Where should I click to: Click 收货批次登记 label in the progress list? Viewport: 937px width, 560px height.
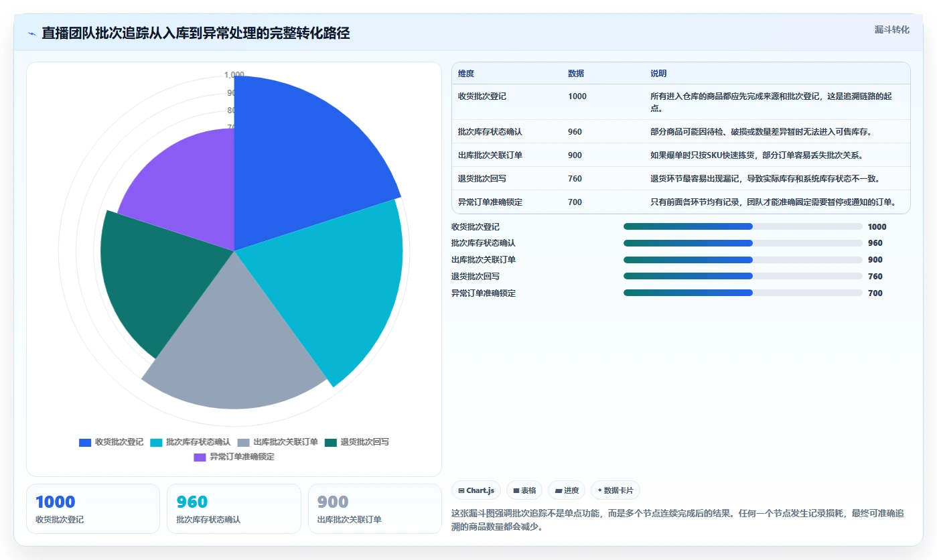[x=476, y=227]
